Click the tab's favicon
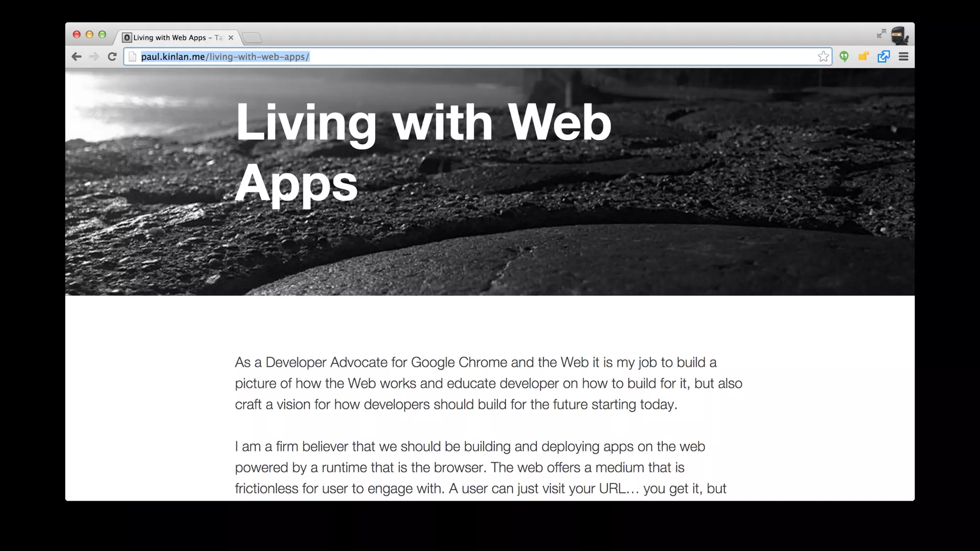Screen dimensions: 980x551 127,38
